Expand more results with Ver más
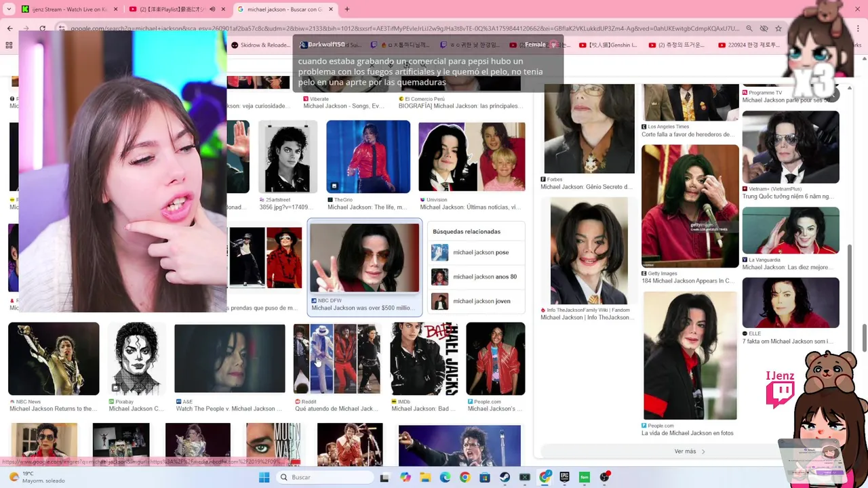 pos(690,451)
